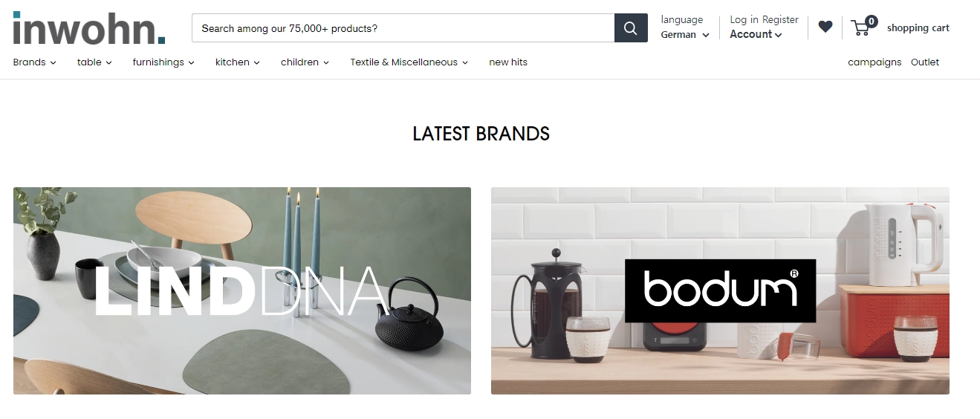
Task: Expand Textile & Miscellaneous menu
Action: 409,62
